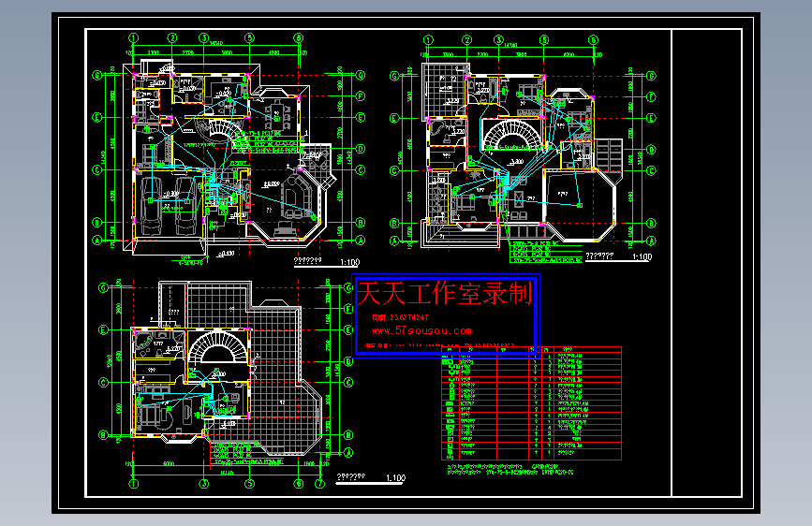812x526 pixels.
Task: Click the 1:100 scale label under top-left plan
Action: (350, 262)
